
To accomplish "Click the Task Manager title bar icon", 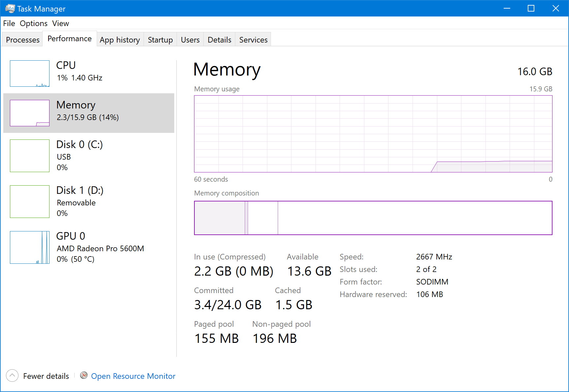I will pyautogui.click(x=10, y=9).
